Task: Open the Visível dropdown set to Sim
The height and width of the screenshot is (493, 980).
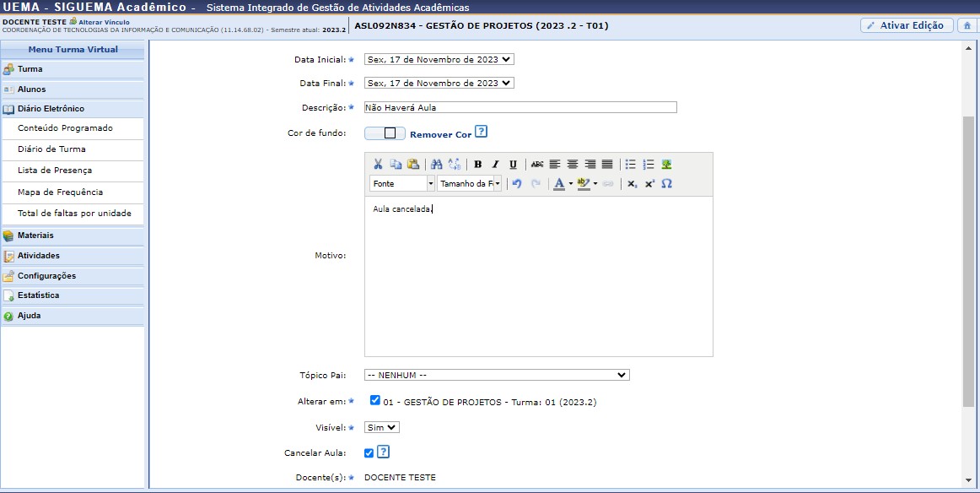Action: pos(381,428)
